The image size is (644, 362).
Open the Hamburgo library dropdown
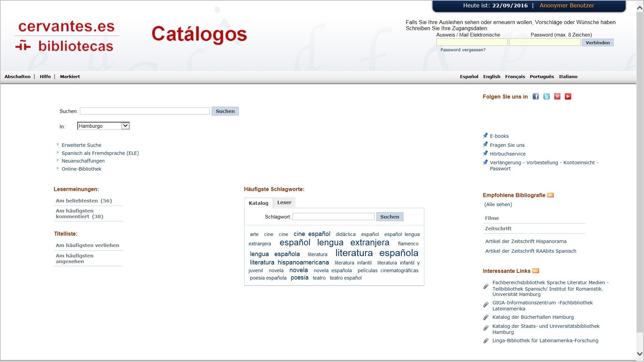(x=103, y=126)
